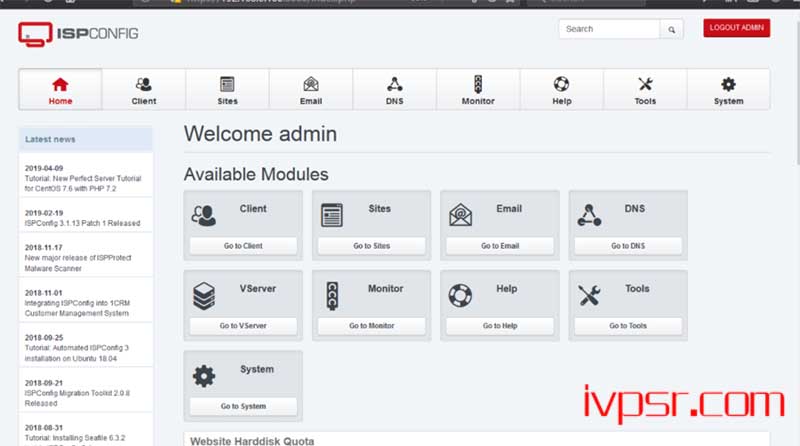Click the Monitor module traffic light icon
Screen dimensions: 800x446
click(332, 296)
